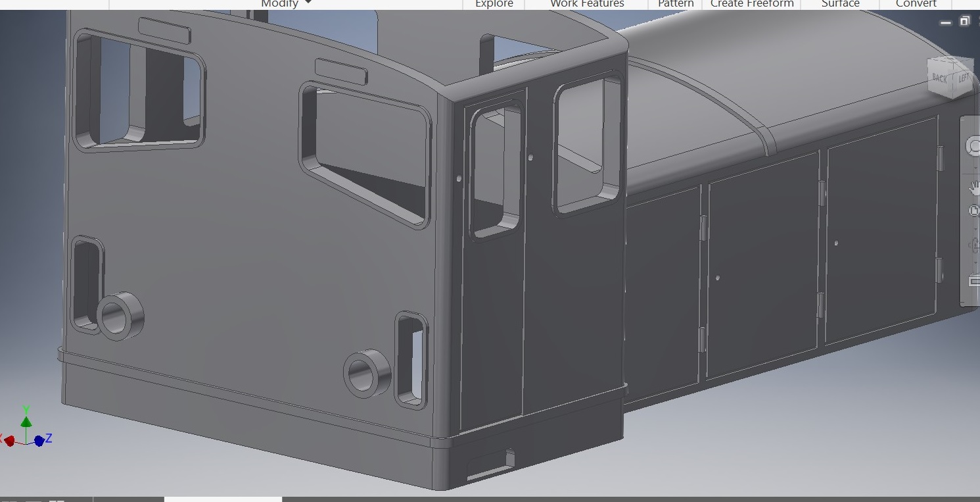Toggle the loco body part selection
This screenshot has width=980, height=502.
pyautogui.click(x=263, y=263)
